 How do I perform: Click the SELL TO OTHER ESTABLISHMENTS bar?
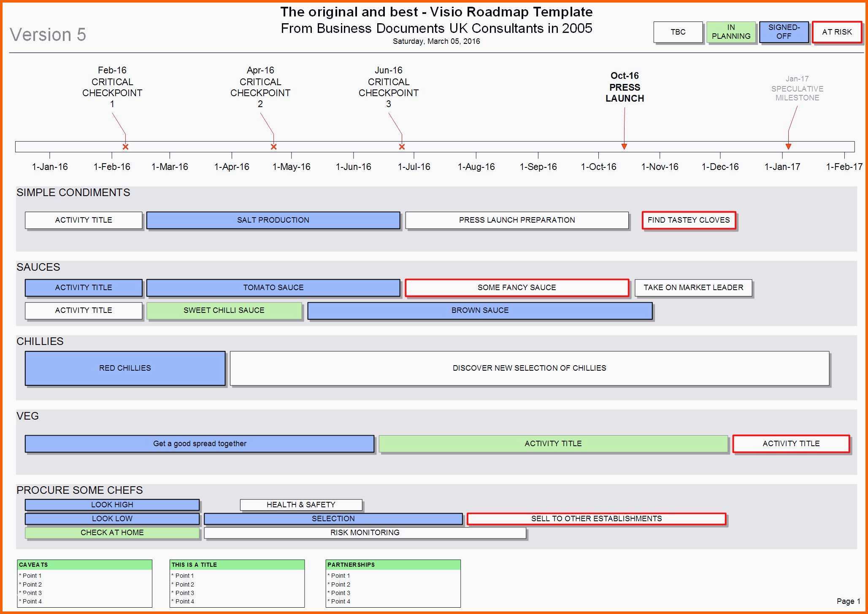pos(596,519)
